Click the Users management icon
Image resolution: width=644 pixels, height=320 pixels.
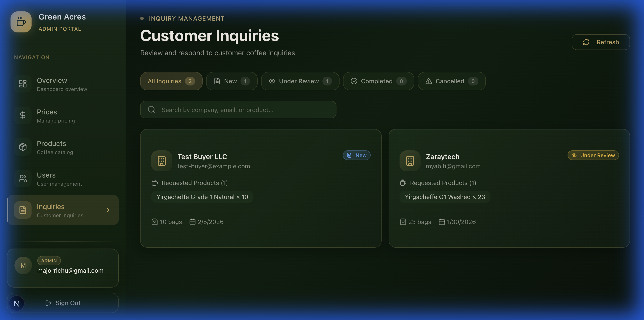(23, 178)
